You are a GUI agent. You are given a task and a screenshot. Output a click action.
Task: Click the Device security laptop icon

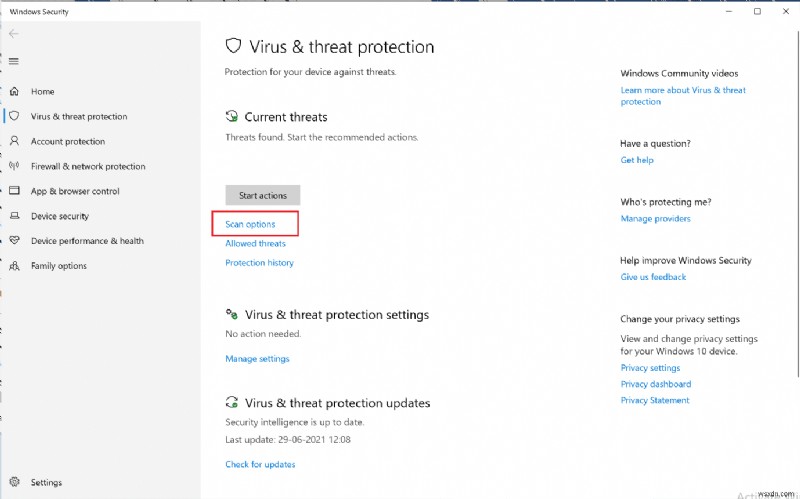pyautogui.click(x=14, y=216)
